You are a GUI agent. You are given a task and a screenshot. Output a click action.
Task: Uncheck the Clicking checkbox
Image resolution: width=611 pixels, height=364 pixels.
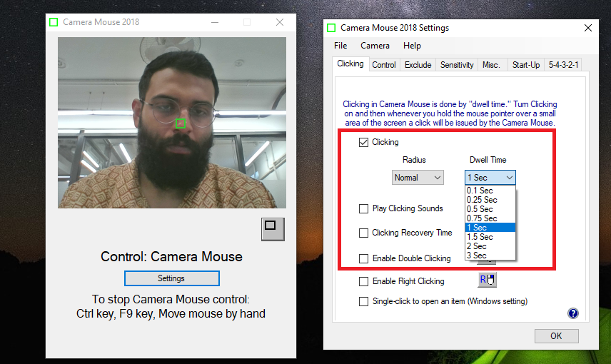pos(363,142)
